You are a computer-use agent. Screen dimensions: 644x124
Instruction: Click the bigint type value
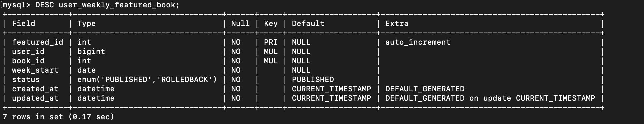tap(91, 52)
